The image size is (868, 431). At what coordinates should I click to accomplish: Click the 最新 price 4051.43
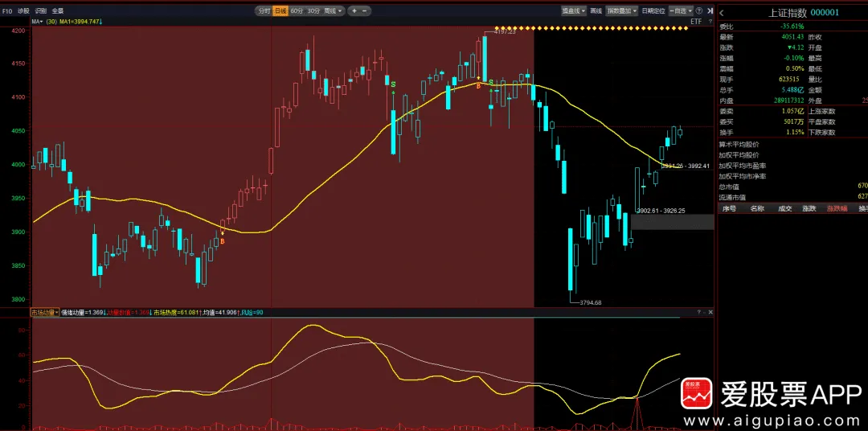(792, 37)
